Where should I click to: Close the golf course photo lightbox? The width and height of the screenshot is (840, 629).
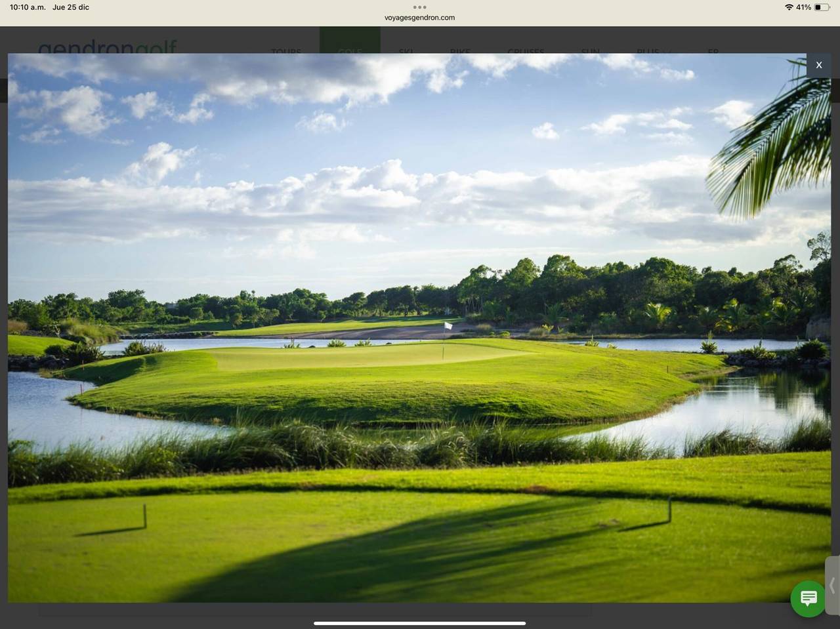818,65
